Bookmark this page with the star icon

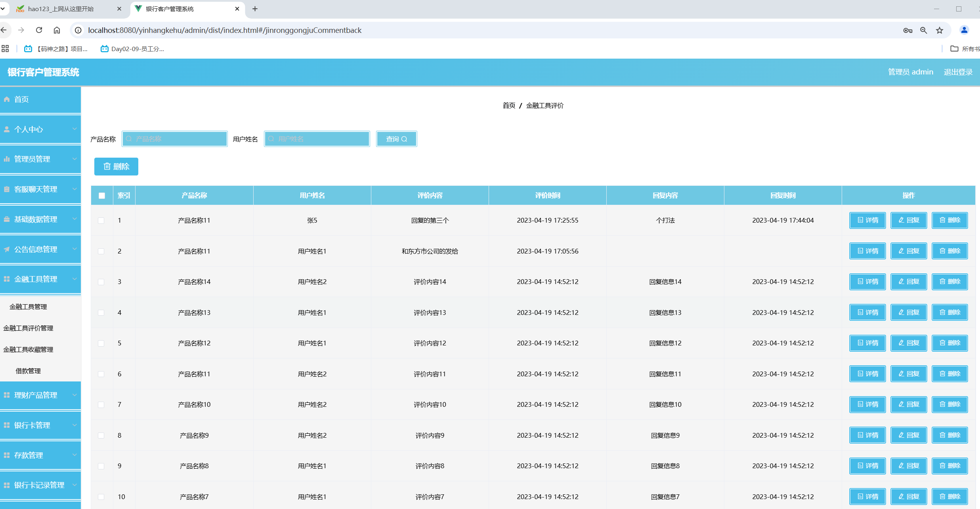940,30
